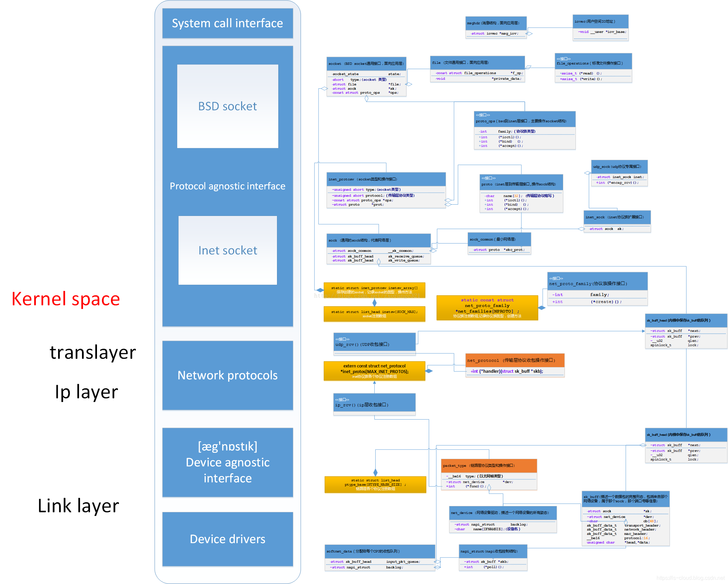Select the inet_protosw class header

tap(386, 179)
